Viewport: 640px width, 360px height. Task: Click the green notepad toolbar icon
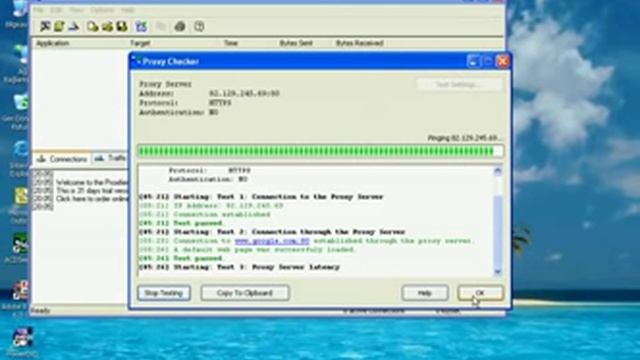pos(59,27)
